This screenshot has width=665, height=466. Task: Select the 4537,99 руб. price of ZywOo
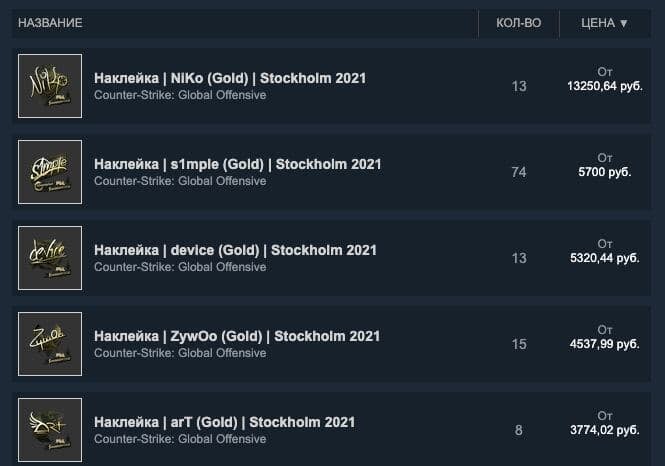605,344
